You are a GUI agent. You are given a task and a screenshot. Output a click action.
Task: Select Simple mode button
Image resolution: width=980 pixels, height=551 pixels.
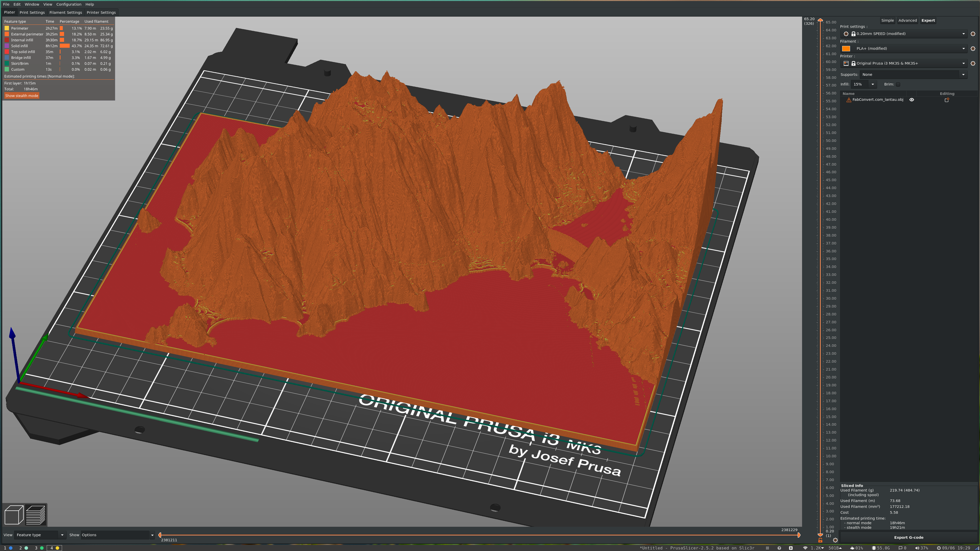click(887, 20)
